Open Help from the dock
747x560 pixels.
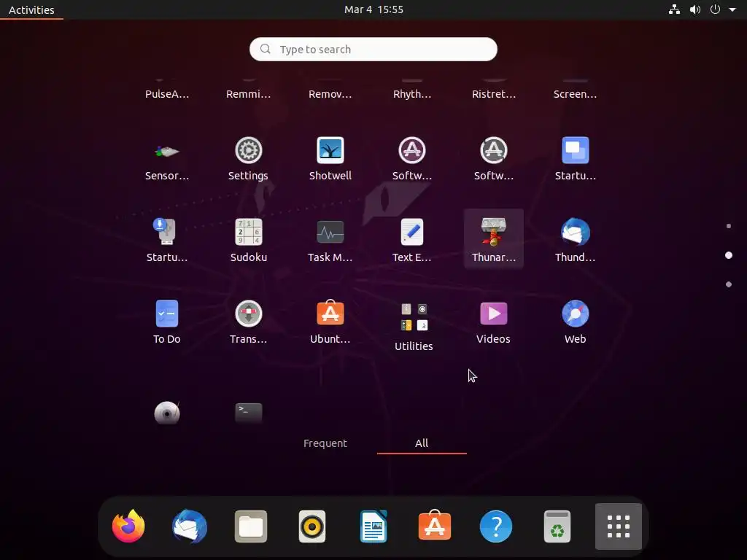click(496, 526)
